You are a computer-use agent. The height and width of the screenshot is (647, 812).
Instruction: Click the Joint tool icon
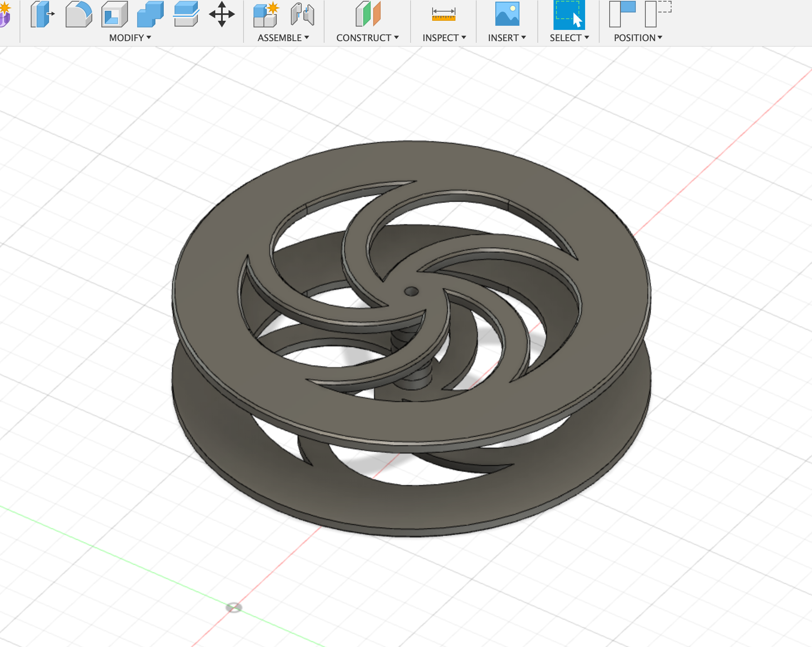click(x=302, y=14)
